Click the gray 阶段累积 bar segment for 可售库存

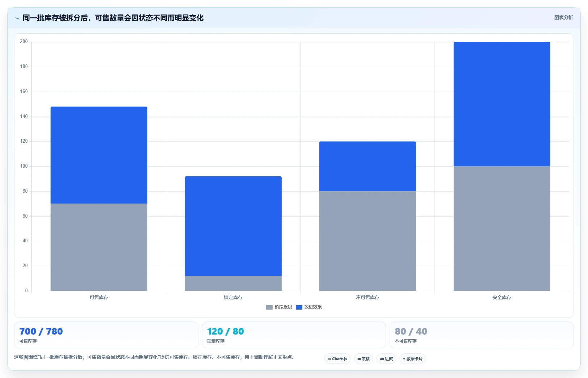(99, 247)
